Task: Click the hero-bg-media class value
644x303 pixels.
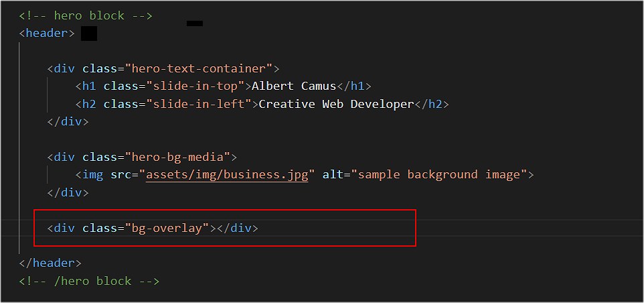Action: coord(177,157)
